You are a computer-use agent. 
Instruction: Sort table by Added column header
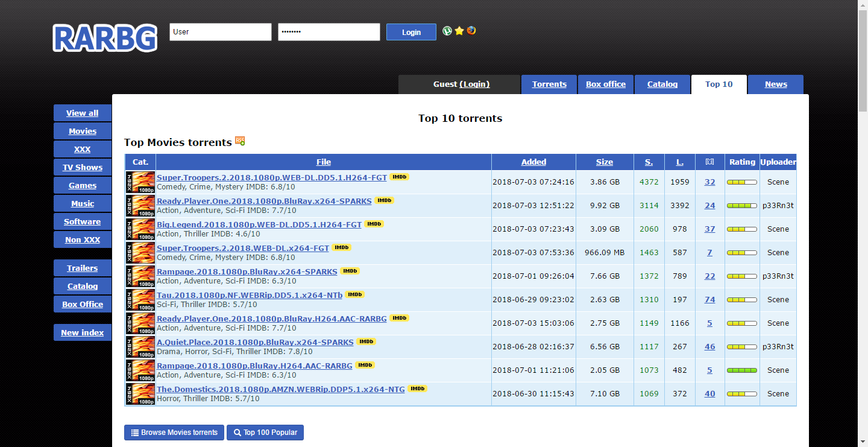pyautogui.click(x=533, y=162)
